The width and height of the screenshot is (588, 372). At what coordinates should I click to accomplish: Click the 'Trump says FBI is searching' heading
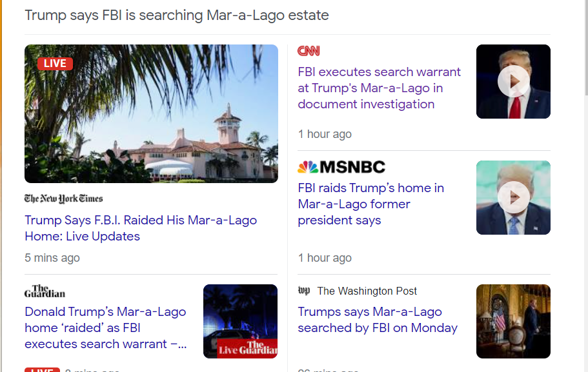tap(177, 15)
